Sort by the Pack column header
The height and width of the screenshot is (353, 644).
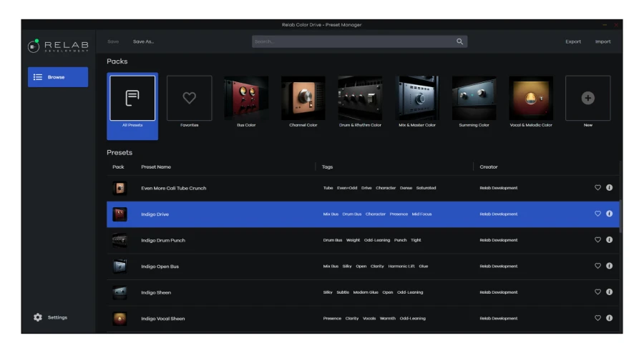coord(118,167)
